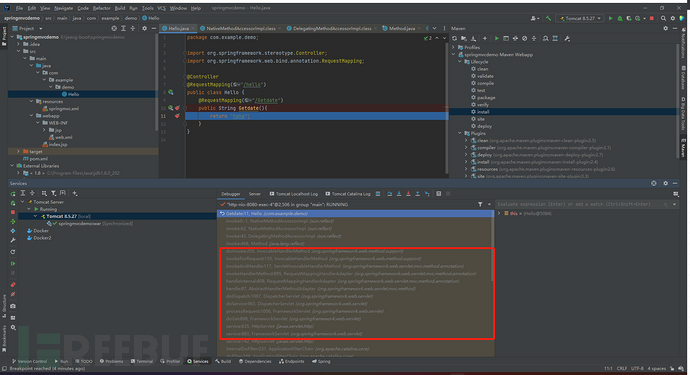Switch to NativeMethodAccessorImpl.class tab
The height and width of the screenshot is (375, 690).
(241, 28)
